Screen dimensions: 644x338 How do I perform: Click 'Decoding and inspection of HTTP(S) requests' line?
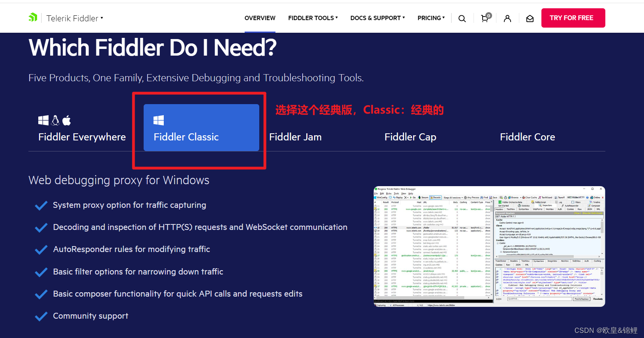point(200,227)
